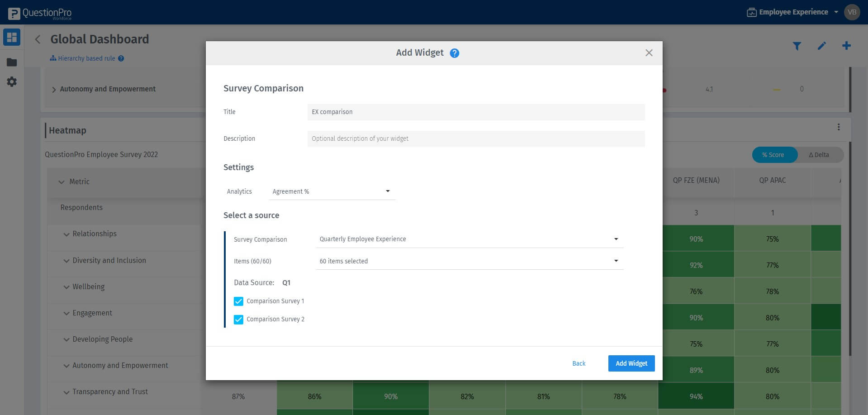Open the Employee Experience menu

[x=793, y=12]
